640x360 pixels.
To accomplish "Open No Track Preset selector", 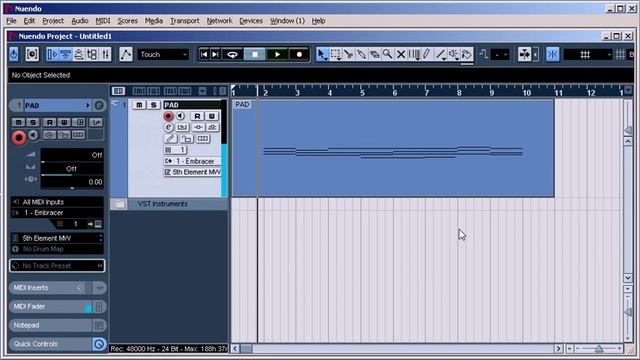I will pos(57,266).
